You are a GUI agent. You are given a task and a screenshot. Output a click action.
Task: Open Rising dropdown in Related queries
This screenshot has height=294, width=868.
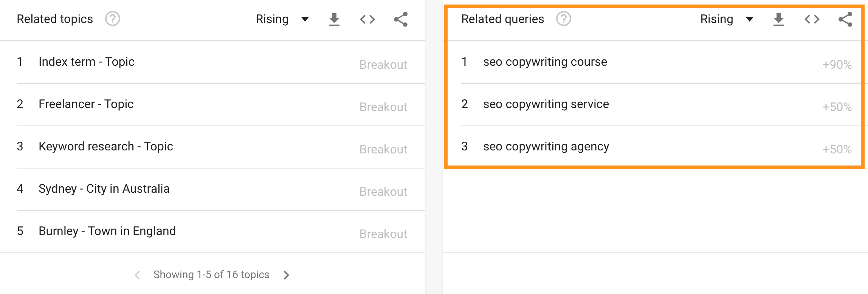727,19
